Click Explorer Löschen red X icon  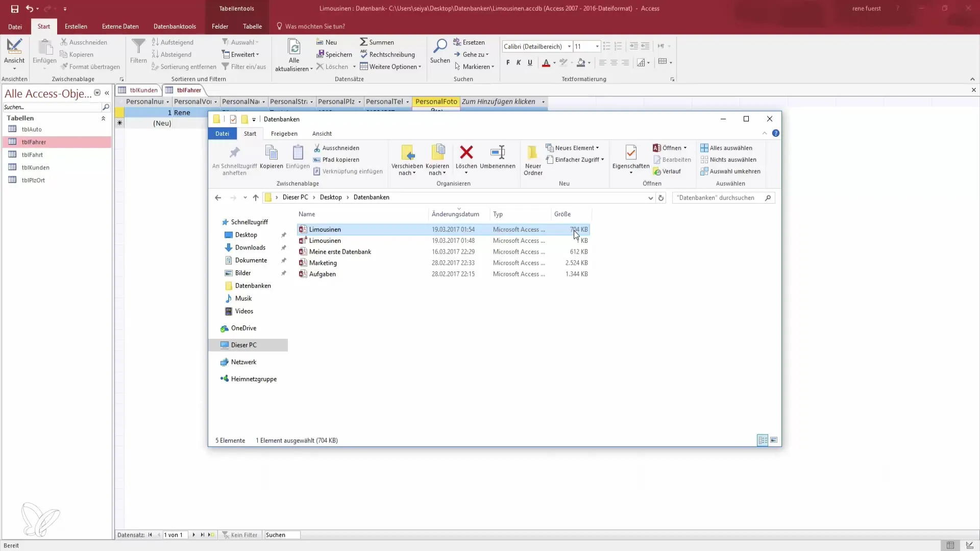pos(466,152)
